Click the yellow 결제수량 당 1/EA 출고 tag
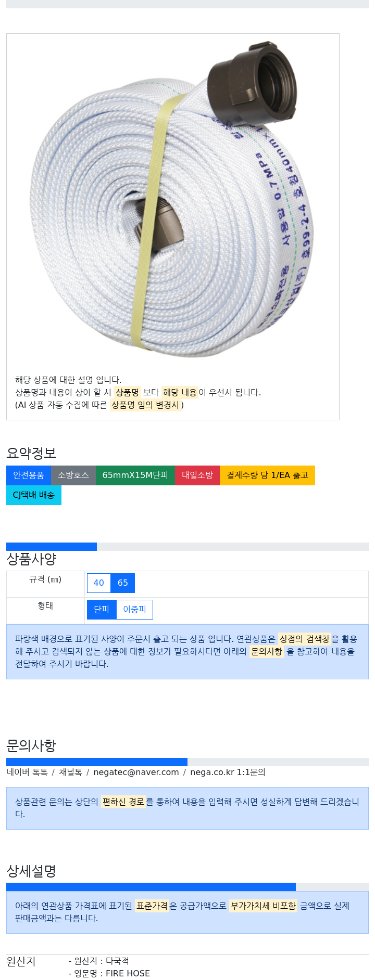375x980 pixels. pos(267,475)
